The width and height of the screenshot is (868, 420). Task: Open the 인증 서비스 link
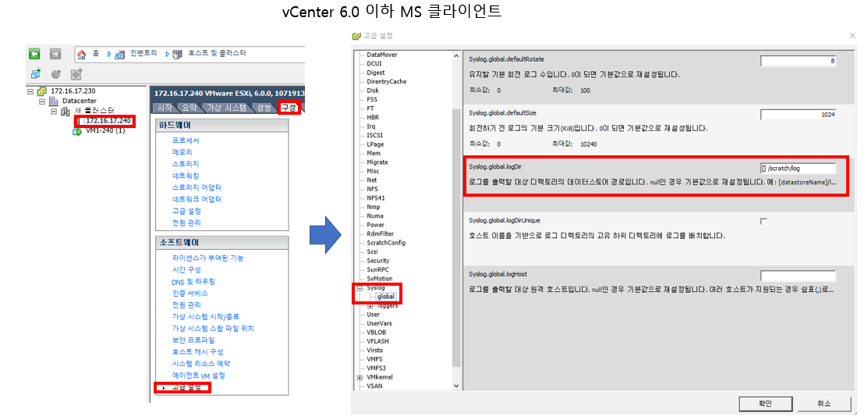(190, 293)
